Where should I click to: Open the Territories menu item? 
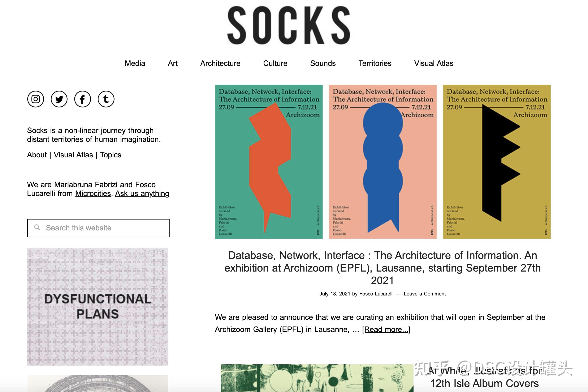375,63
